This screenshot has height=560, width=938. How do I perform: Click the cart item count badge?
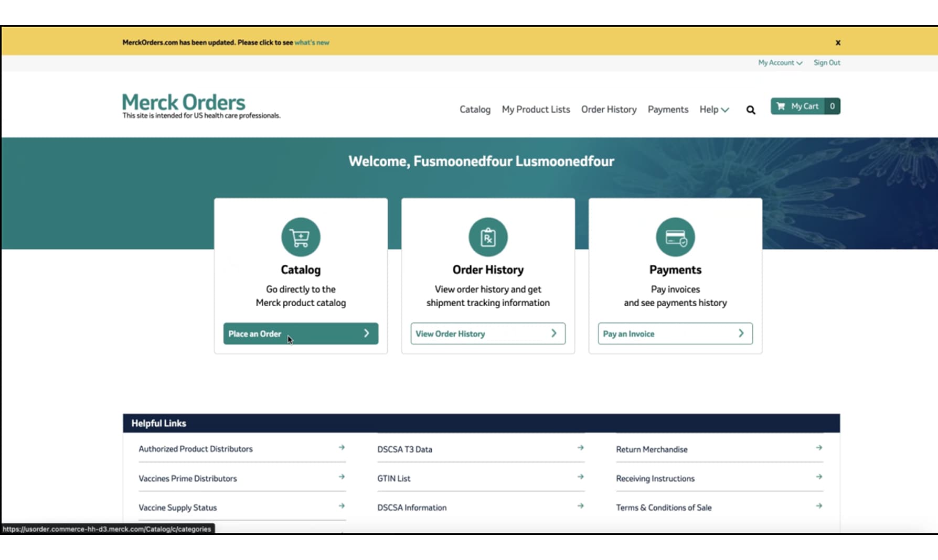[832, 106]
